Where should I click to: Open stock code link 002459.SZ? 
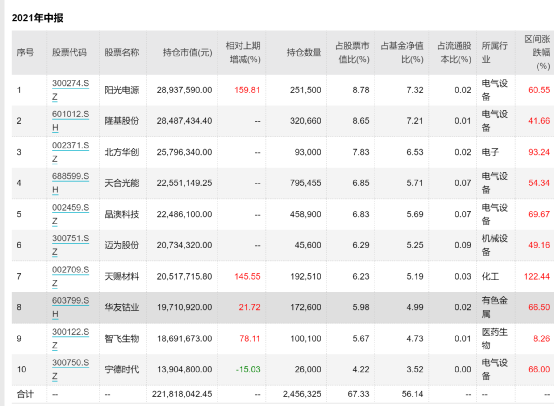pos(71,214)
